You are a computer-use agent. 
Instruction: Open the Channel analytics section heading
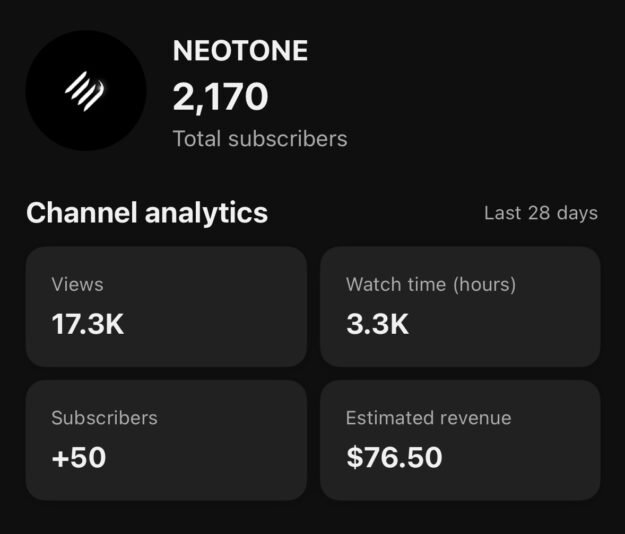(x=147, y=213)
